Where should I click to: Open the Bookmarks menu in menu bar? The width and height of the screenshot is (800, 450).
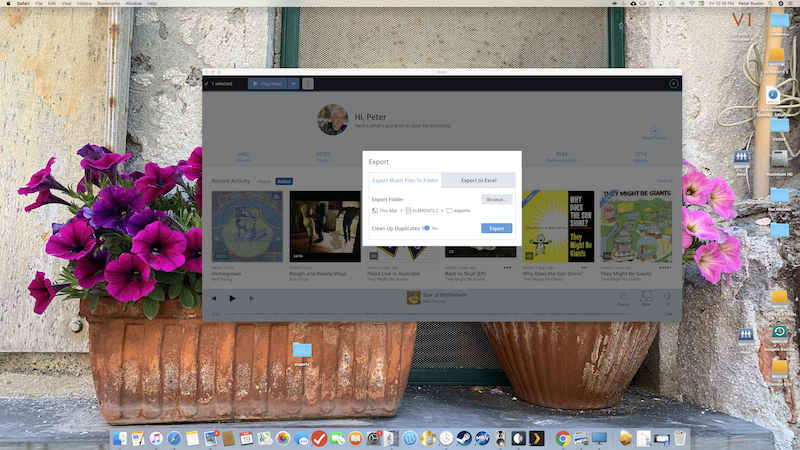pyautogui.click(x=109, y=3)
